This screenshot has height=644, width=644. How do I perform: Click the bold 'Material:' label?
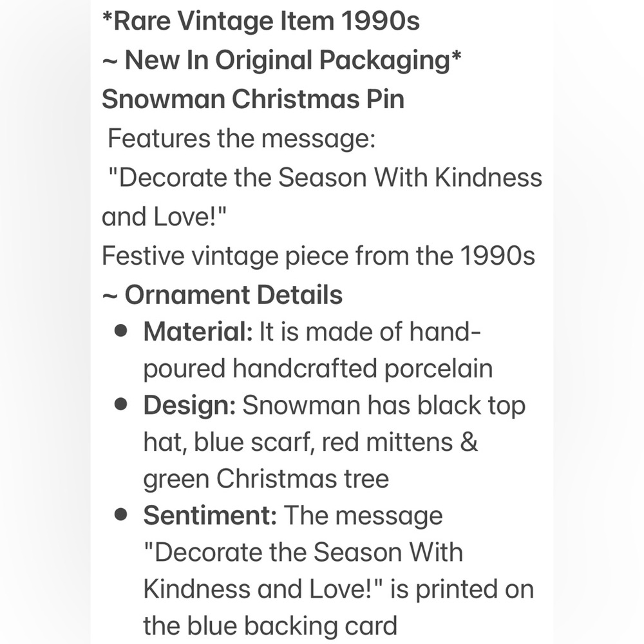[198, 332]
